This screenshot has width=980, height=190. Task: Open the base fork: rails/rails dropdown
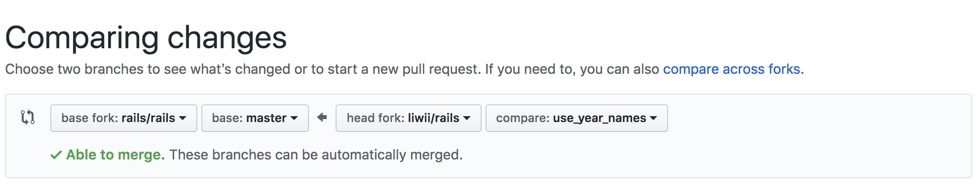coord(124,118)
